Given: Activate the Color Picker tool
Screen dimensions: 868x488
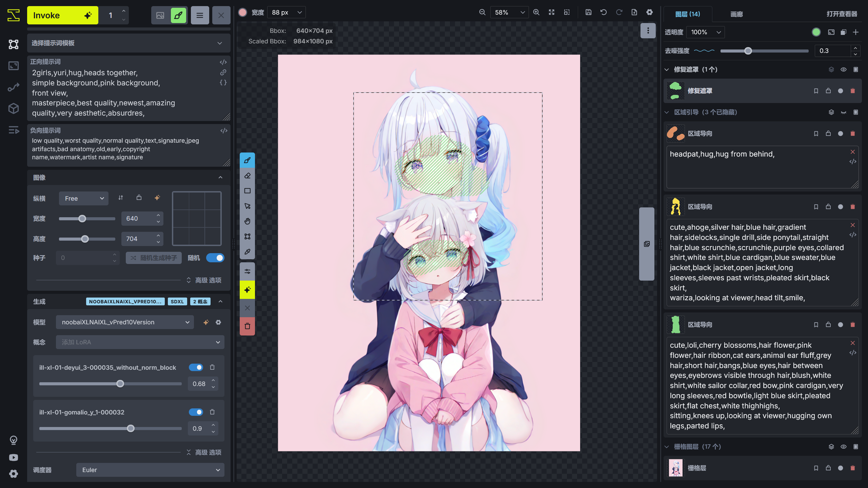Looking at the screenshot, I should click(x=247, y=252).
